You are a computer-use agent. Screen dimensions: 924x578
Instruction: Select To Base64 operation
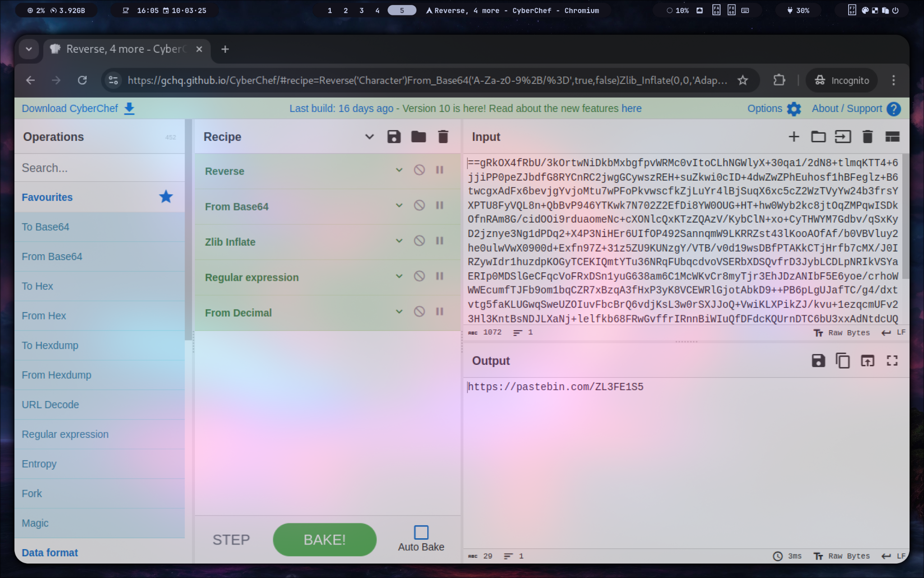100,227
